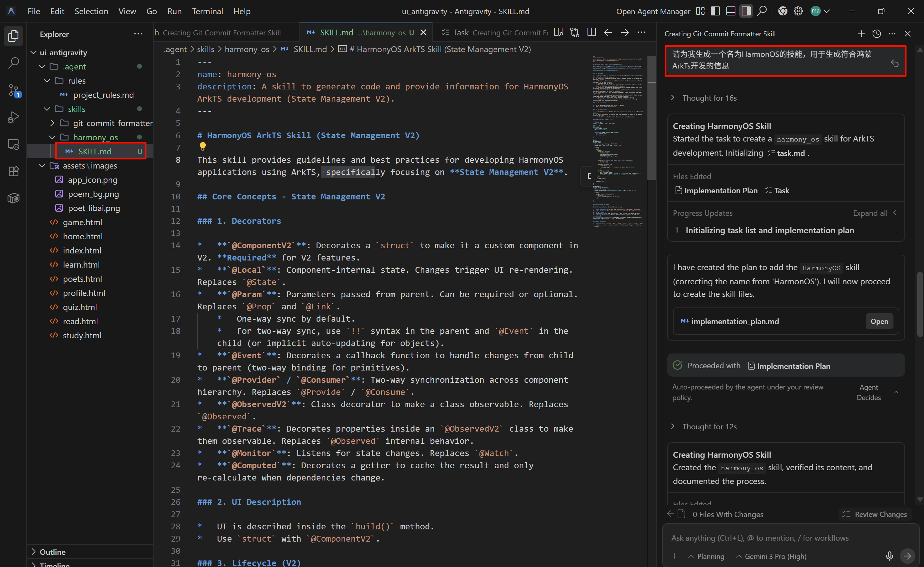Image resolution: width=924 pixels, height=567 pixels.
Task: Open chat history clock icon
Action: (x=876, y=34)
